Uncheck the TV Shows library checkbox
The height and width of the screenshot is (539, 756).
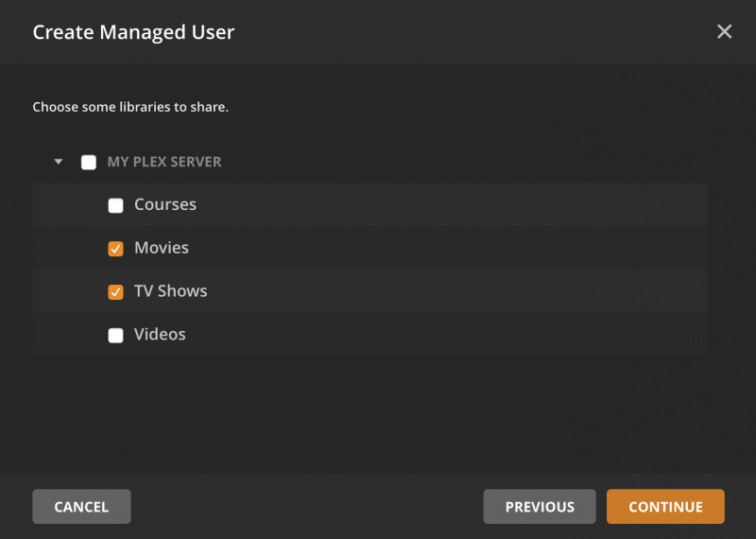click(x=115, y=292)
